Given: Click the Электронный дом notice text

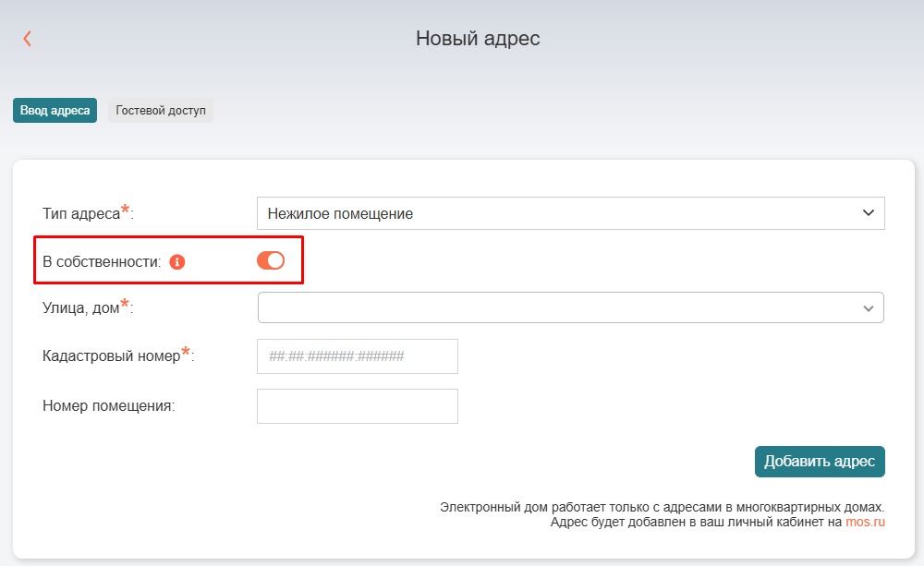Looking at the screenshot, I should click(662, 507).
